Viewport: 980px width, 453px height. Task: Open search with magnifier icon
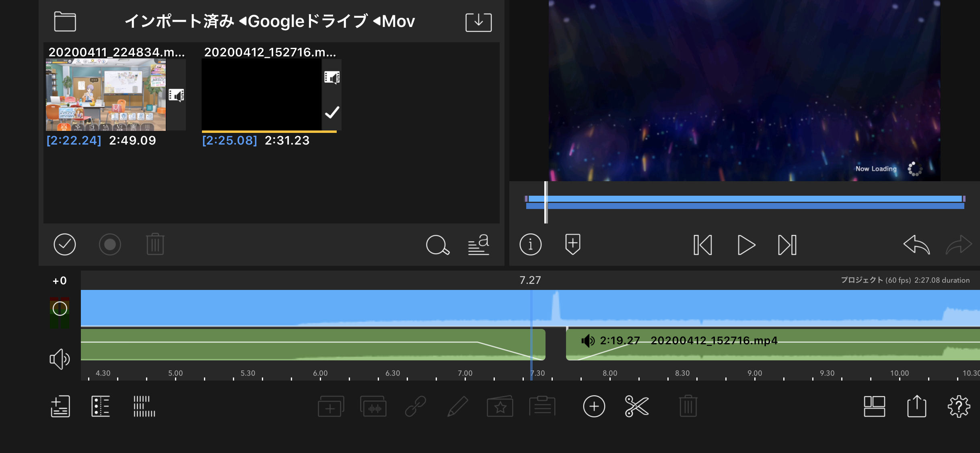(437, 245)
